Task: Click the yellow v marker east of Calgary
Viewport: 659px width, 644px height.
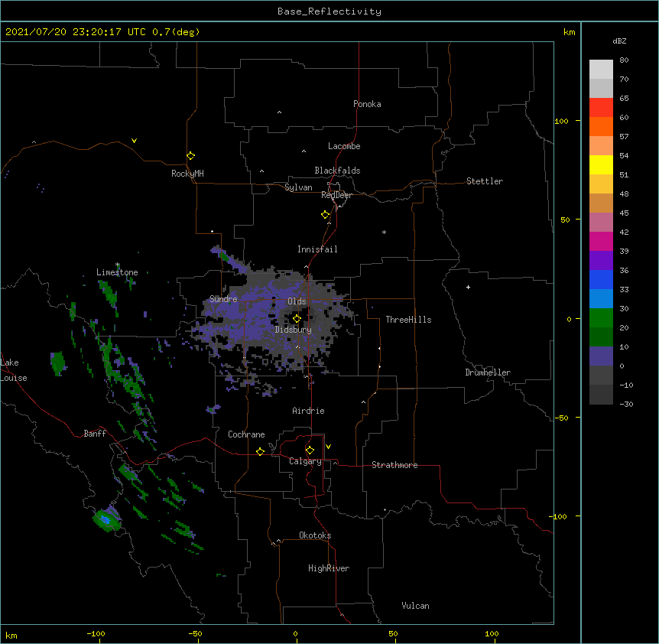Action: (x=328, y=447)
